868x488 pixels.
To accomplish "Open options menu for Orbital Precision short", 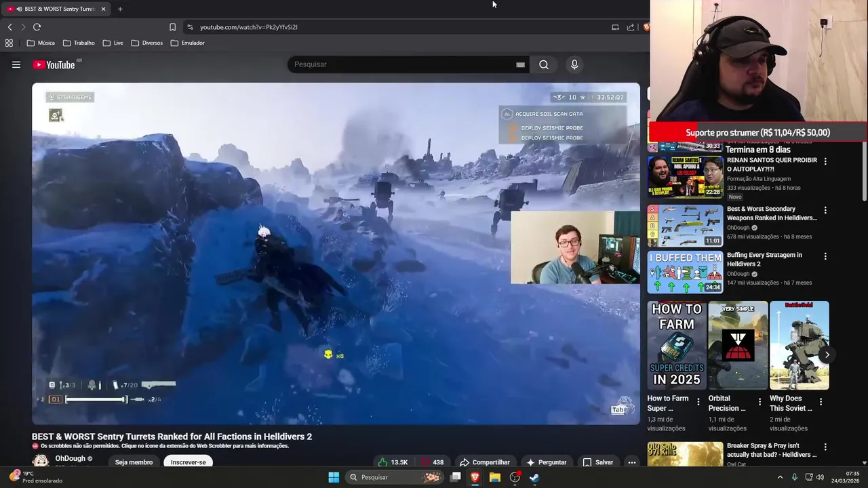I will click(x=759, y=401).
